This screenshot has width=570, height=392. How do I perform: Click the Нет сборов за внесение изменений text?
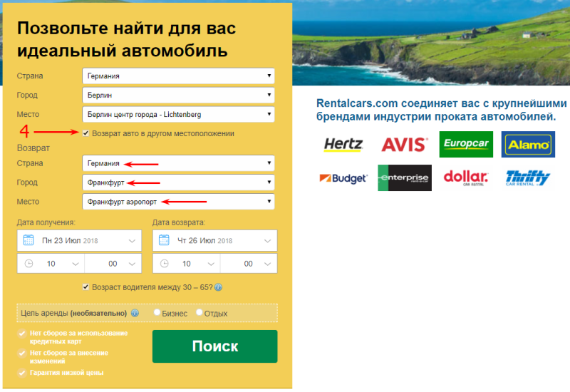[69, 357]
